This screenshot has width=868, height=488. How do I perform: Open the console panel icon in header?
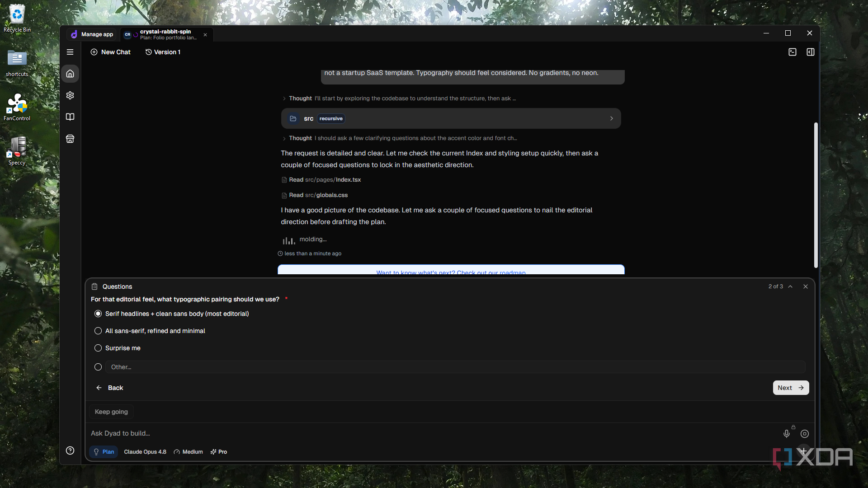coord(793,52)
